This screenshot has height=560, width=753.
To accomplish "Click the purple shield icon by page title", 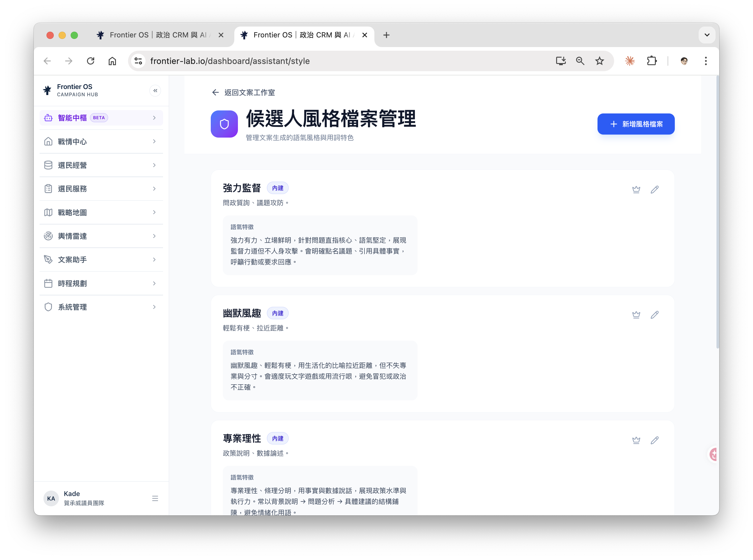I will pos(224,124).
